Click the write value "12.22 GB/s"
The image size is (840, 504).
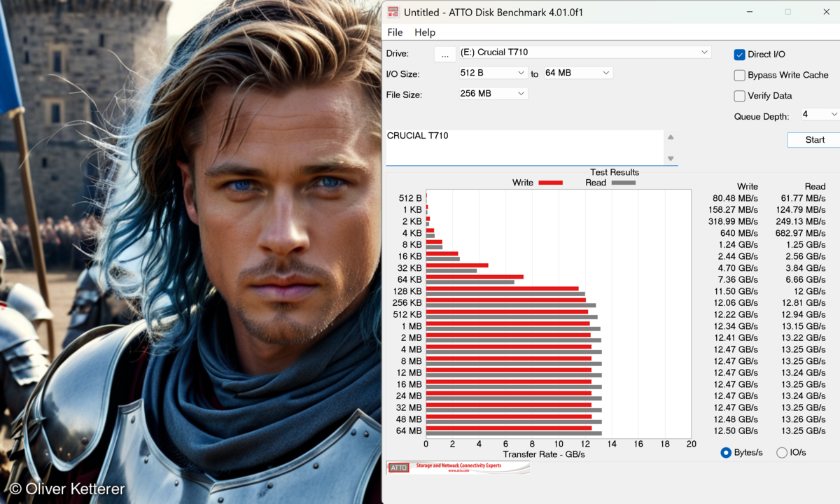(x=736, y=315)
